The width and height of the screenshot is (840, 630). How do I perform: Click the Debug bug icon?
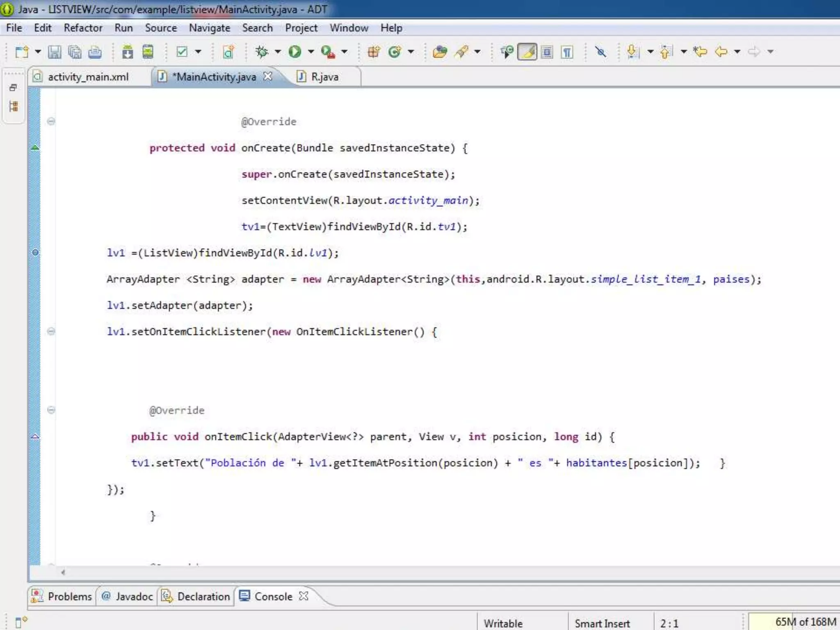(262, 52)
